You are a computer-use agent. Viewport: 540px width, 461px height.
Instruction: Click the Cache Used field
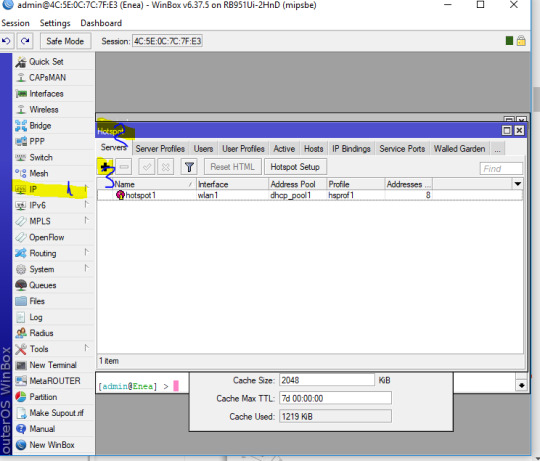click(x=335, y=417)
